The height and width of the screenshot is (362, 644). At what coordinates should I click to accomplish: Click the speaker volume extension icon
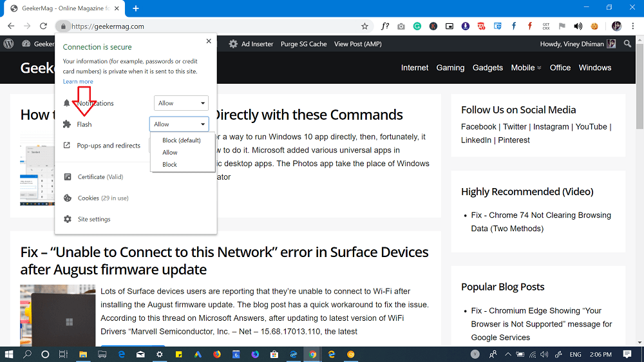pos(578,26)
